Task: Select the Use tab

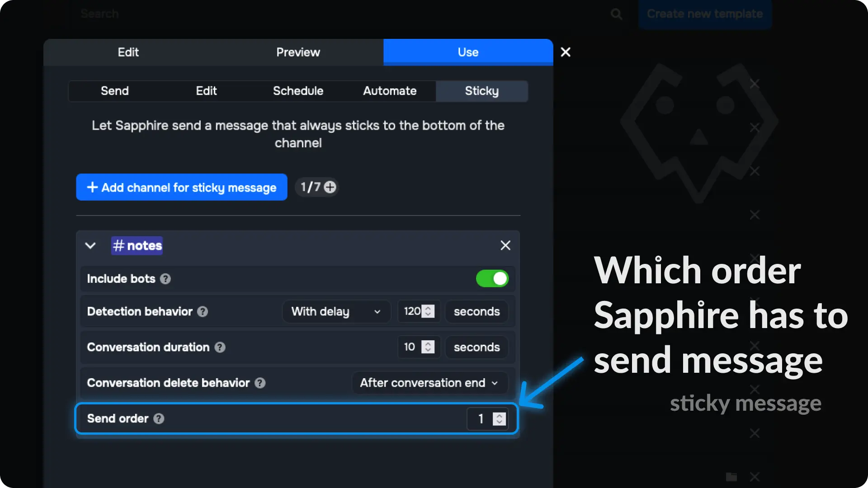Action: pos(468,52)
